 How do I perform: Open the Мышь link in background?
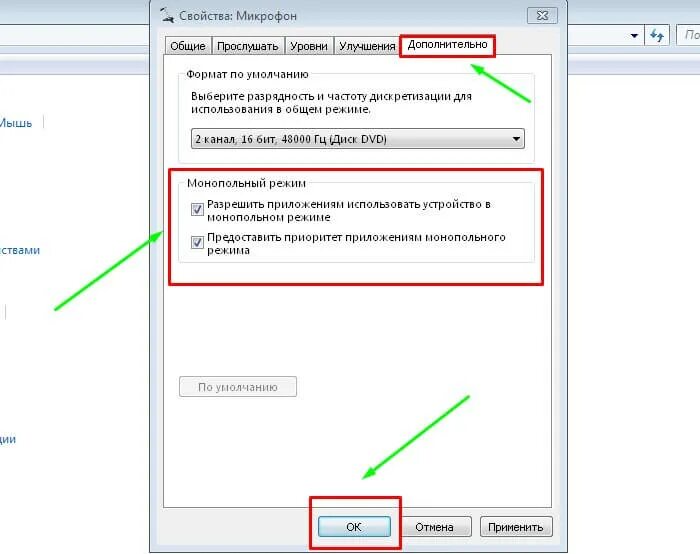(16, 123)
